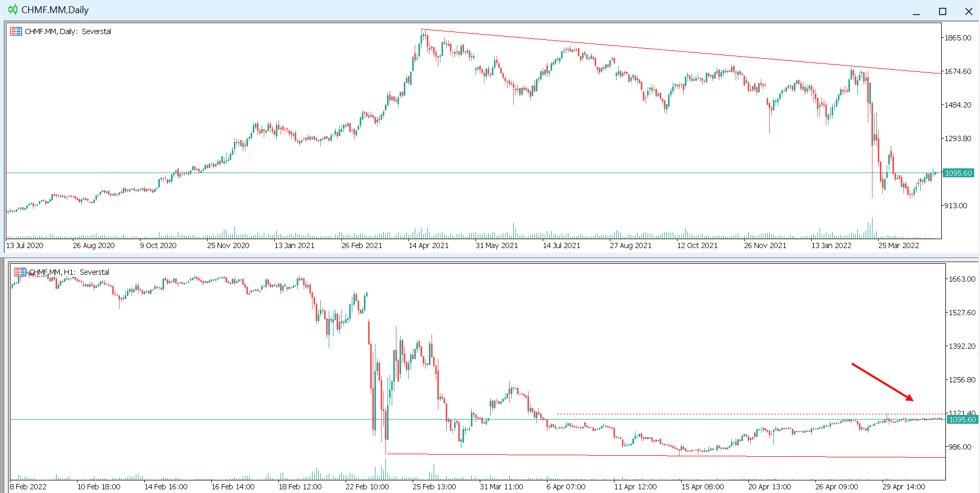The width and height of the screenshot is (980, 493).
Task: Click the 1293.80 price level on Daily scale
Action: point(958,138)
